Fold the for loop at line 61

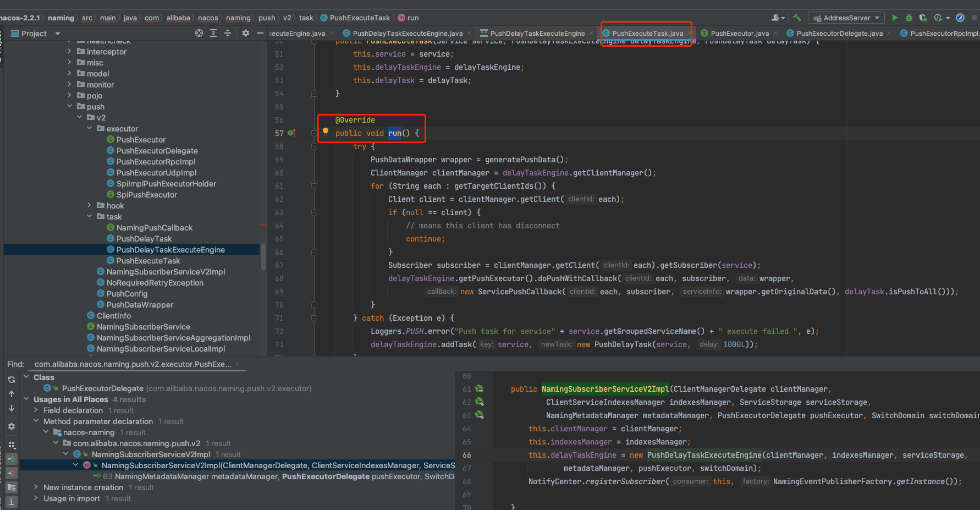click(x=315, y=186)
